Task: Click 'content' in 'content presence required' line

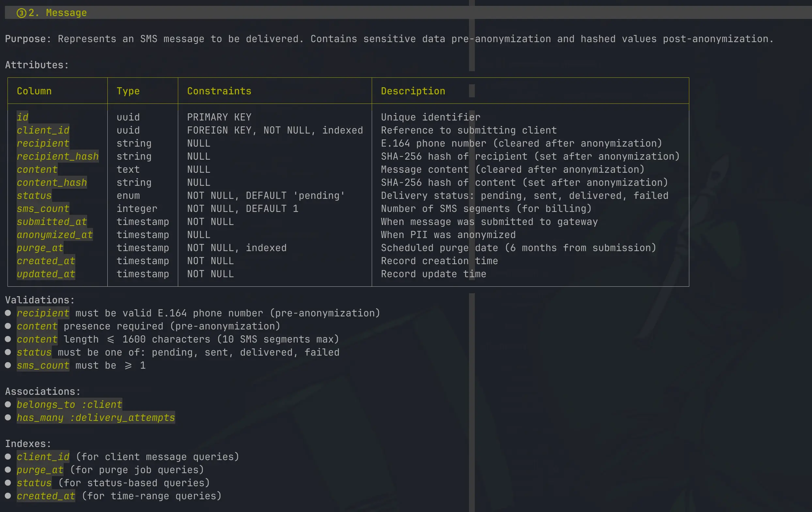Action: pyautogui.click(x=37, y=326)
